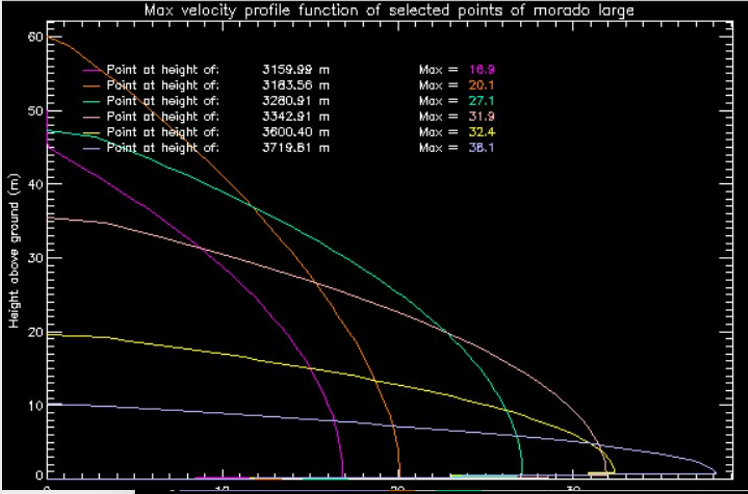
Task: Click the lavender legend line sample
Action: pos(94,148)
